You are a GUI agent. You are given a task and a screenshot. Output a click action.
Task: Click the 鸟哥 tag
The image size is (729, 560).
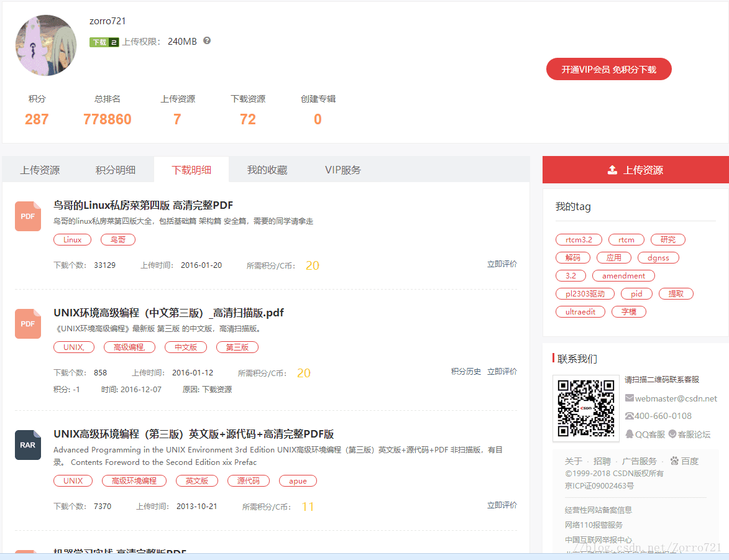(118, 239)
